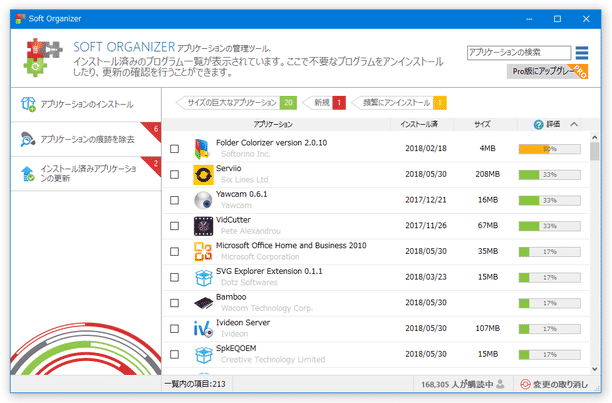Click Ivideon Server 17% rating bar
Screen dimensions: 612x403
pos(550,329)
